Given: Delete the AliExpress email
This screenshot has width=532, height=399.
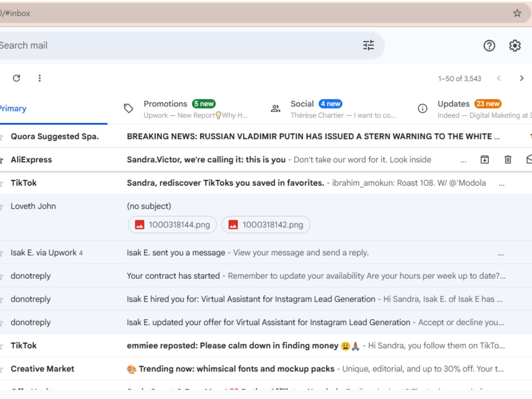Looking at the screenshot, I should pyautogui.click(x=508, y=160).
